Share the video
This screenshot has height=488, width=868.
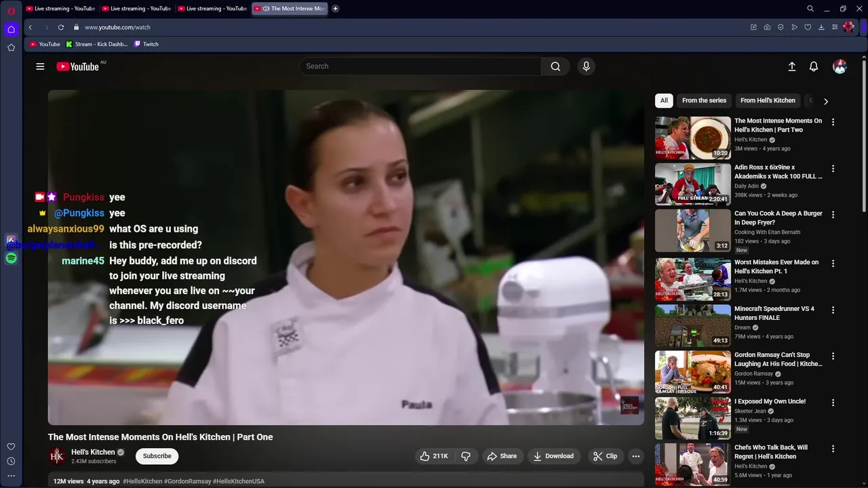click(x=502, y=456)
